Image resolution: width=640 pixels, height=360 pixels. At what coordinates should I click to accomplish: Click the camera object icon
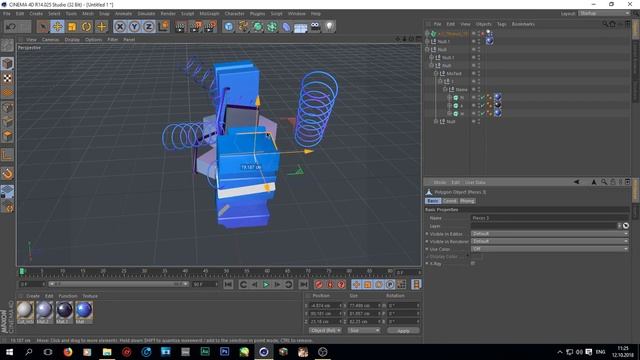point(315,27)
